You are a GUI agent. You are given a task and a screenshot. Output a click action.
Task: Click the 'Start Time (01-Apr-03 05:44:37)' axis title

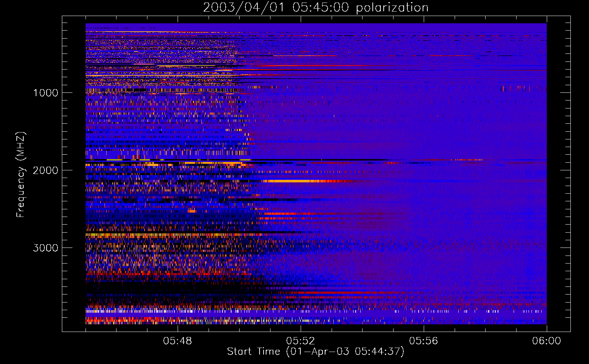[316, 352]
